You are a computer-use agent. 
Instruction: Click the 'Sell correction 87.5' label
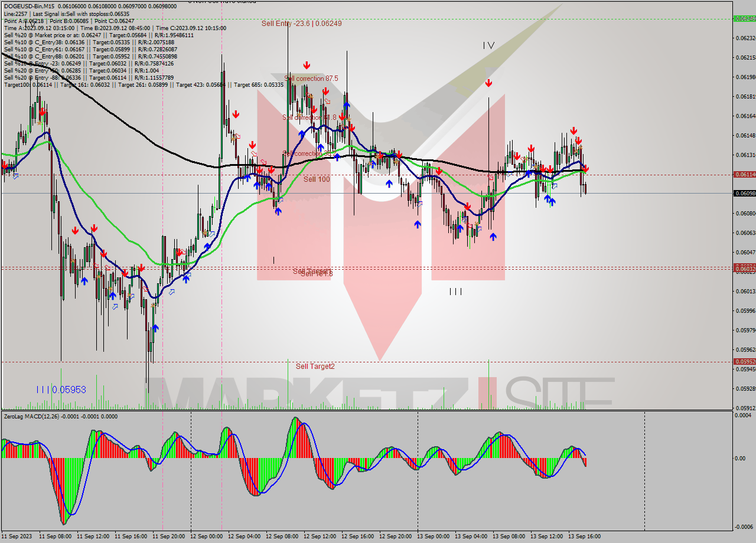point(311,78)
